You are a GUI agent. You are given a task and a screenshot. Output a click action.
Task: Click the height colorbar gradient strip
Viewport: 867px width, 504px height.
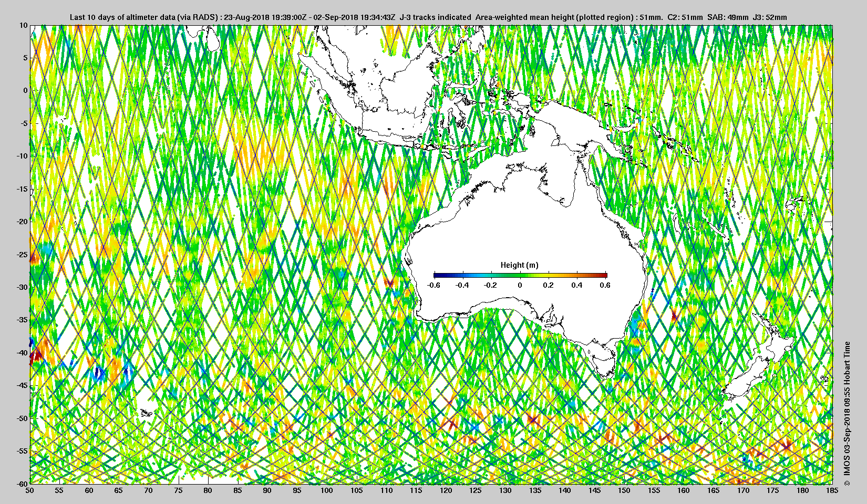(x=520, y=275)
